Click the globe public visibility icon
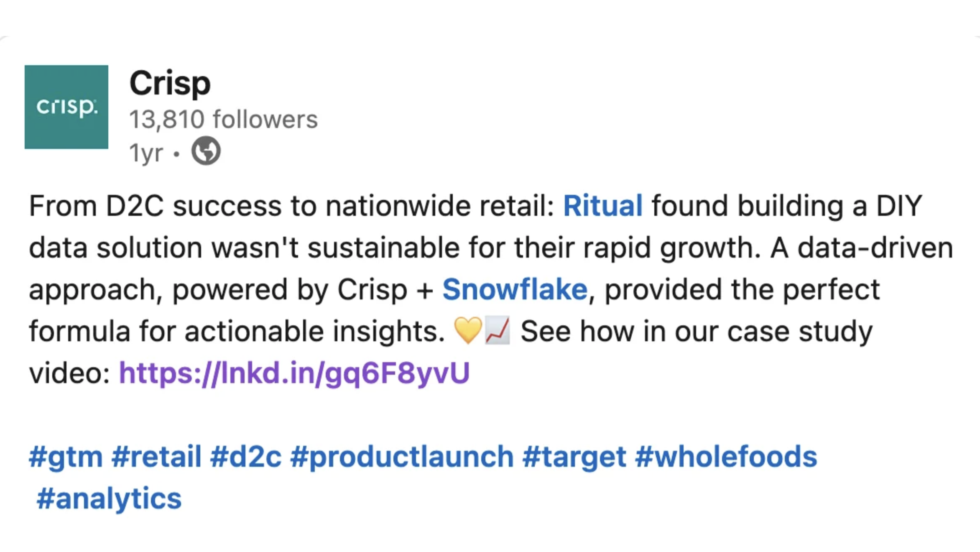980x552 pixels. click(x=206, y=151)
